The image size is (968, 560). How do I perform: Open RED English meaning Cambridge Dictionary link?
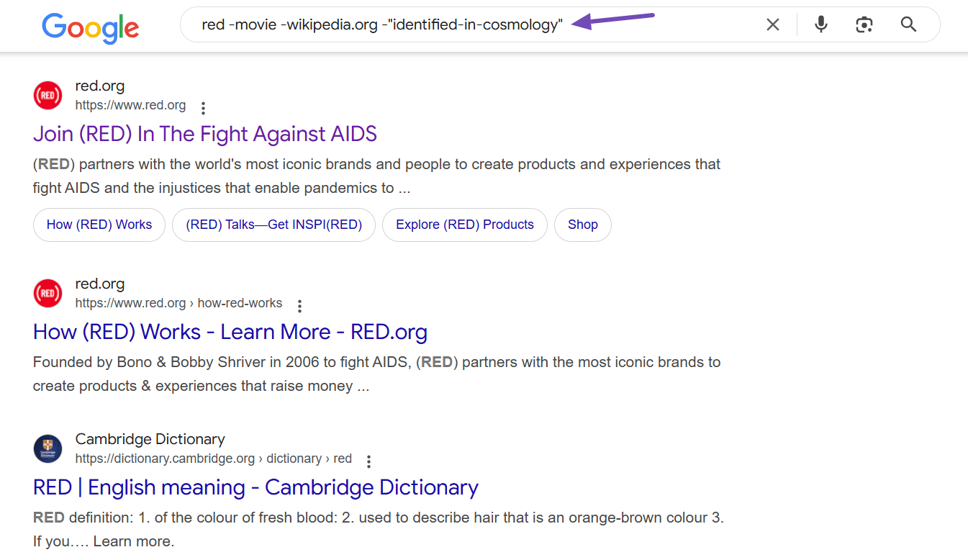255,487
